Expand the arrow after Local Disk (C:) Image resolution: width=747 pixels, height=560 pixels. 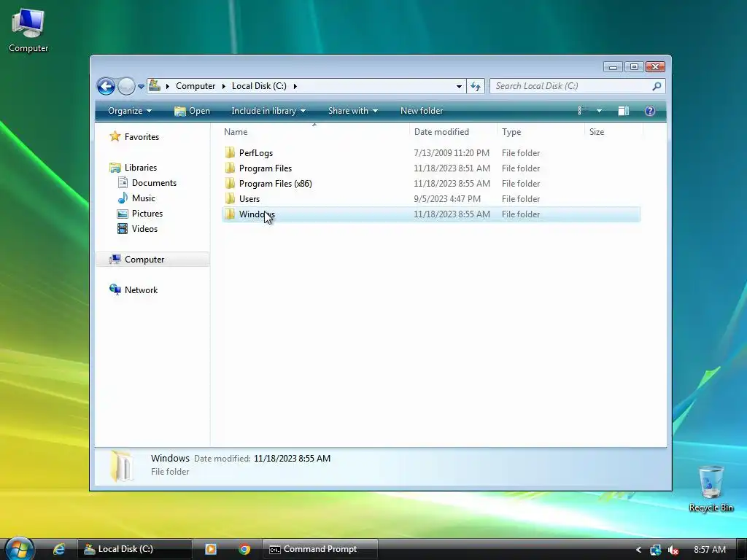click(295, 86)
